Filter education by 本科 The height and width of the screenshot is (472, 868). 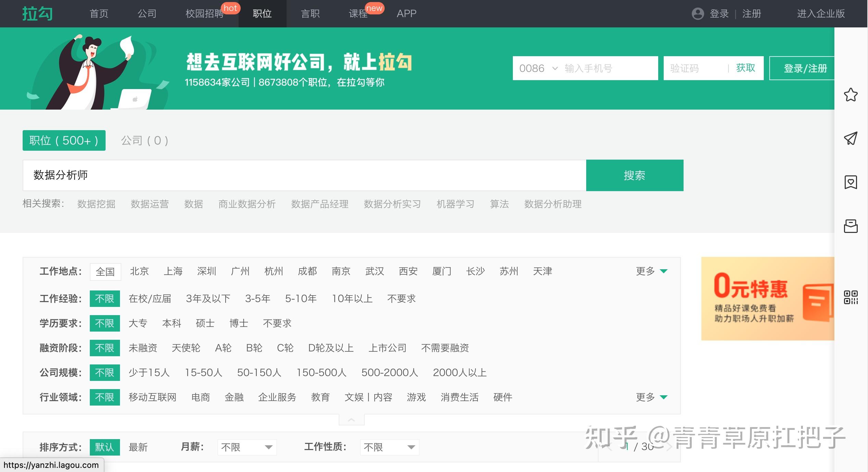click(x=172, y=323)
